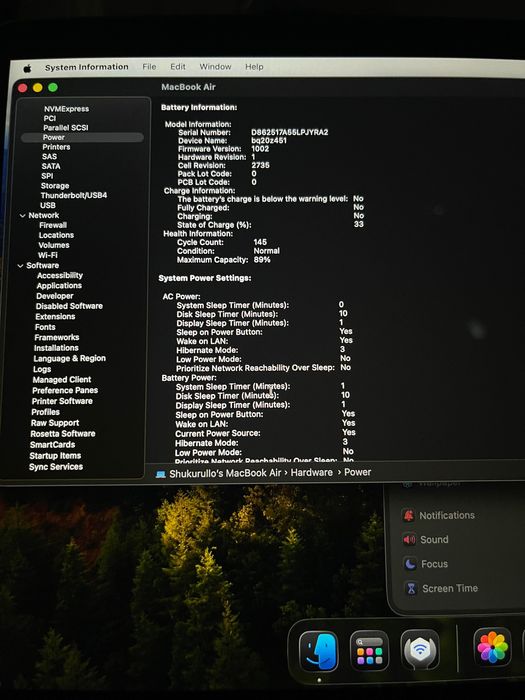
Task: Select USB in the sidebar
Action: point(48,205)
